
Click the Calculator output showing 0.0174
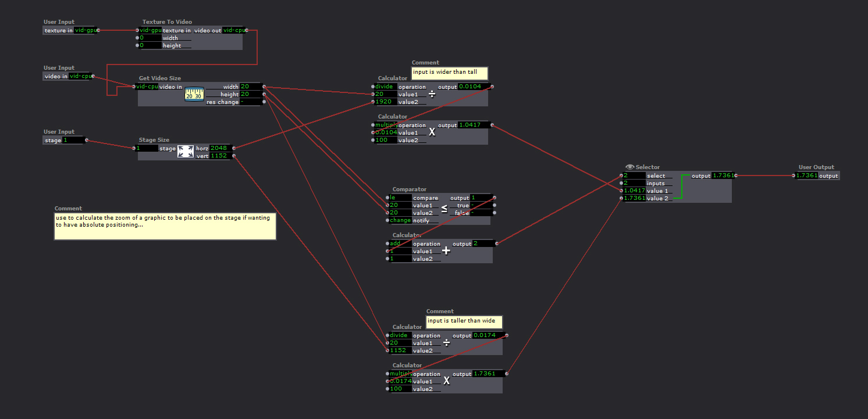[488, 335]
